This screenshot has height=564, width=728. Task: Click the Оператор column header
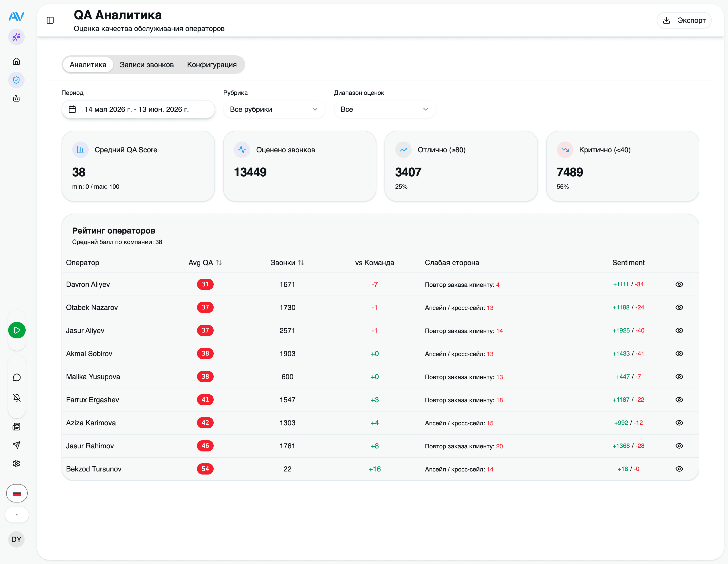(x=83, y=263)
